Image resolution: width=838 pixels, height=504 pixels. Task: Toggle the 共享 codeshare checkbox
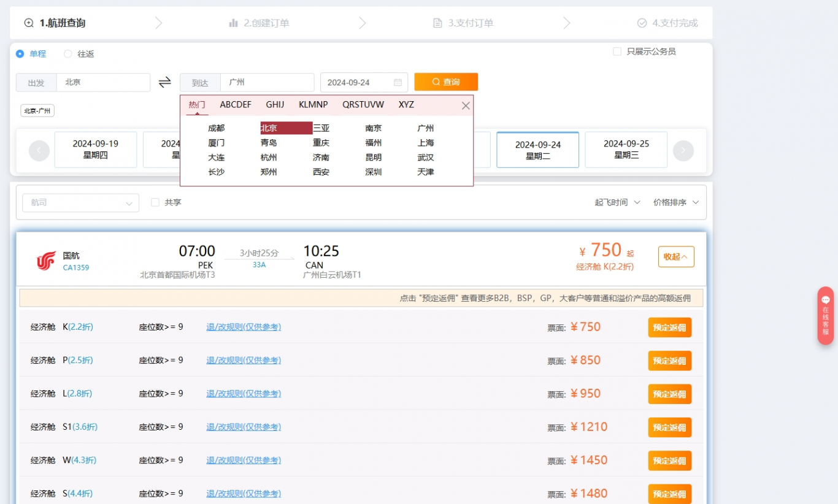pyautogui.click(x=155, y=202)
